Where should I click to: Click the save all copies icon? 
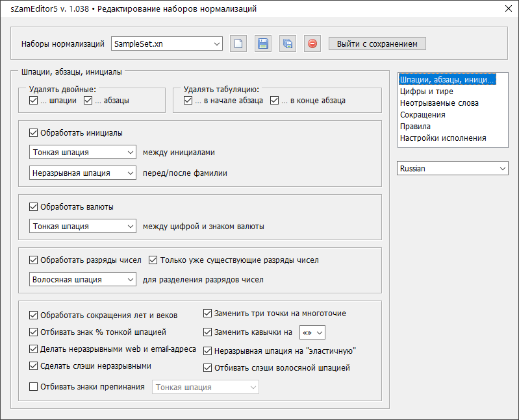pyautogui.click(x=288, y=44)
